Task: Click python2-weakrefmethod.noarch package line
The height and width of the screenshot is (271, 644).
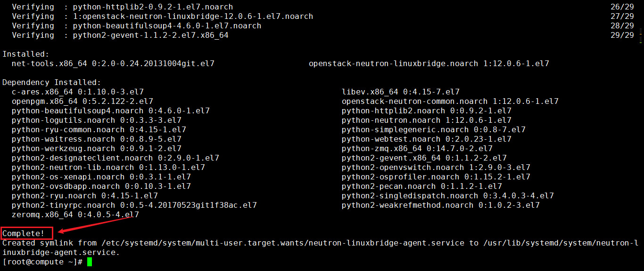Action: [x=441, y=205]
